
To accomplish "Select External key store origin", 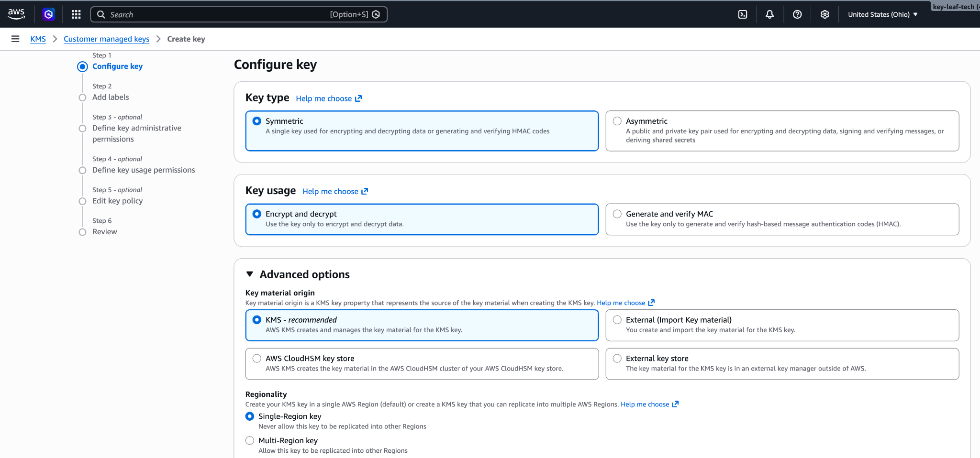I will (782, 364).
